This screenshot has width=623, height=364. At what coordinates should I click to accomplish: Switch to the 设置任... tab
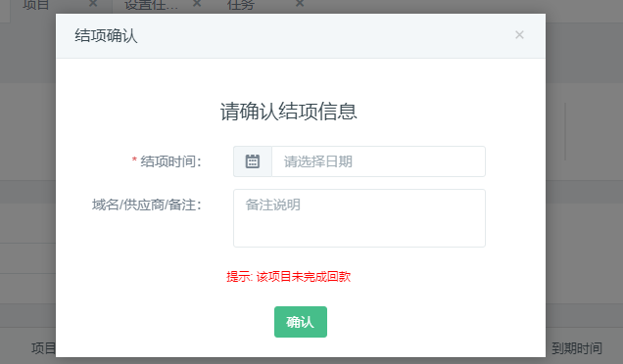(151, 5)
